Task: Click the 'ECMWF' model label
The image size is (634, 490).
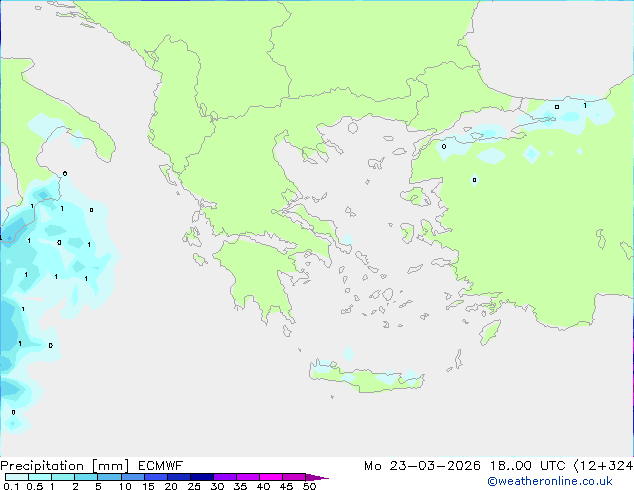Action: click(x=161, y=466)
